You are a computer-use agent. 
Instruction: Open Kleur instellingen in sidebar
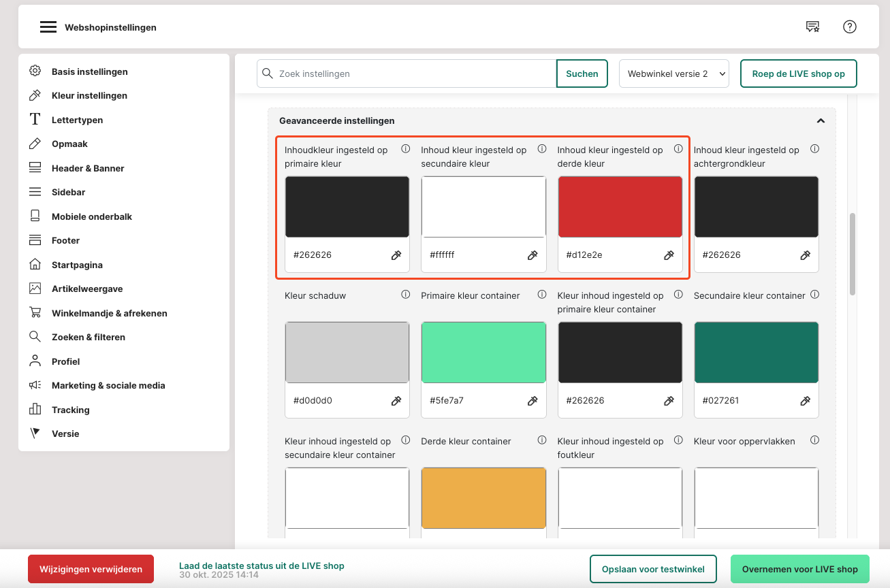click(x=89, y=96)
